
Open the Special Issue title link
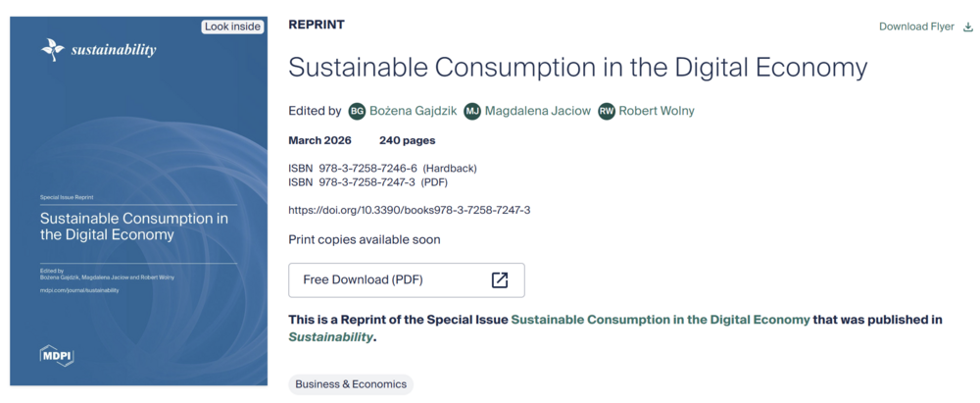661,320
